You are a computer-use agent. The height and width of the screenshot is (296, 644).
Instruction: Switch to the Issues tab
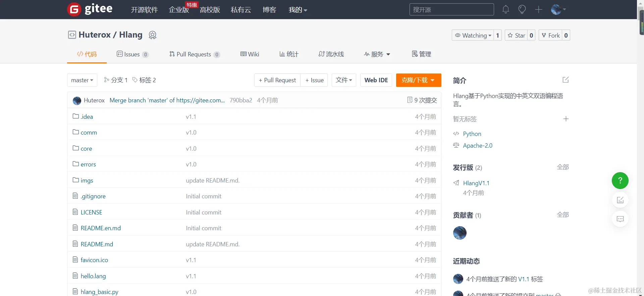click(132, 54)
